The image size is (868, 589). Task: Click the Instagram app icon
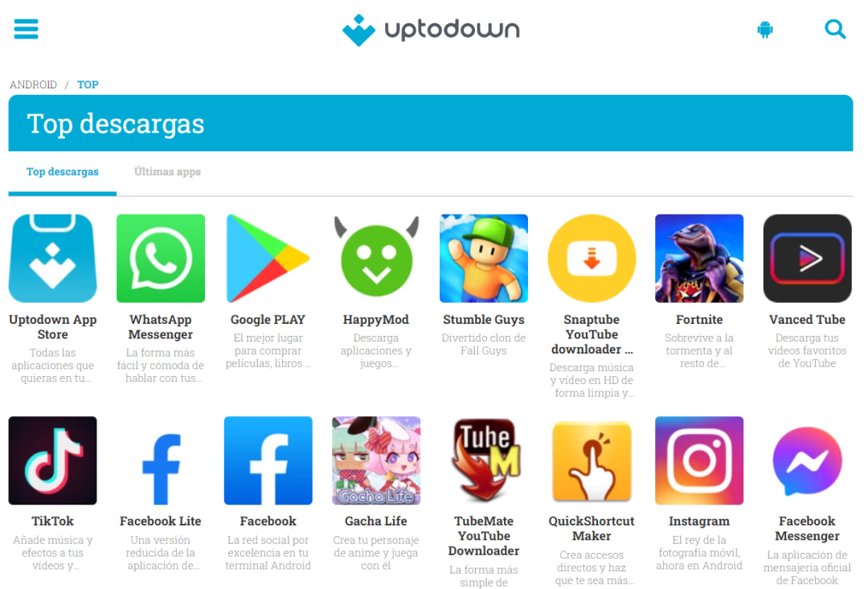pos(699,460)
